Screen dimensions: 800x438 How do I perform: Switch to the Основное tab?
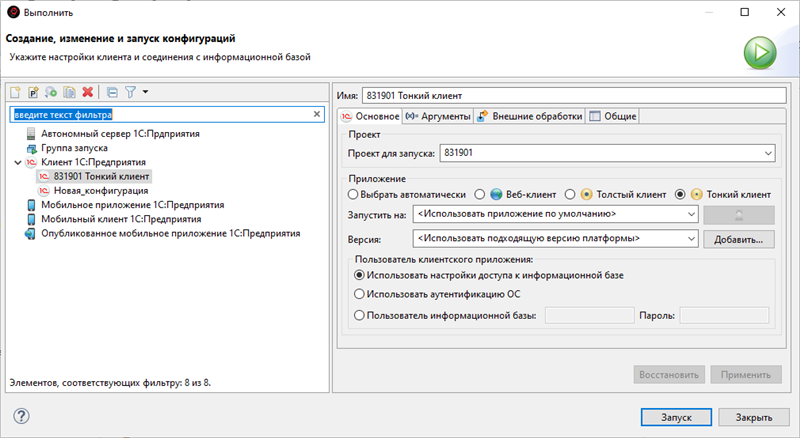coord(370,116)
